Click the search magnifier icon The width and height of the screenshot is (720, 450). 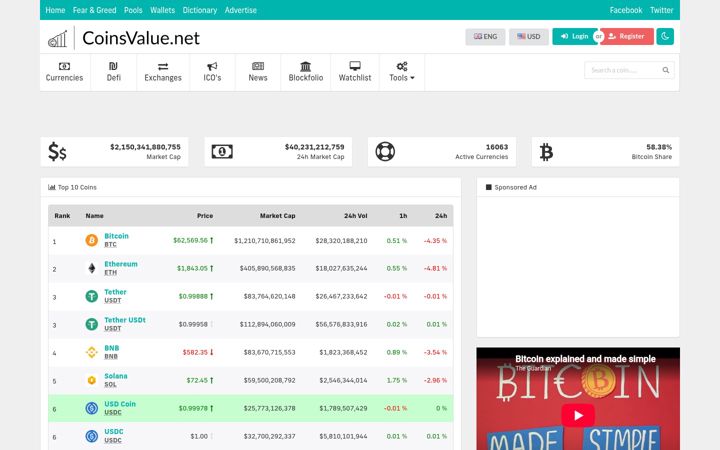point(666,70)
